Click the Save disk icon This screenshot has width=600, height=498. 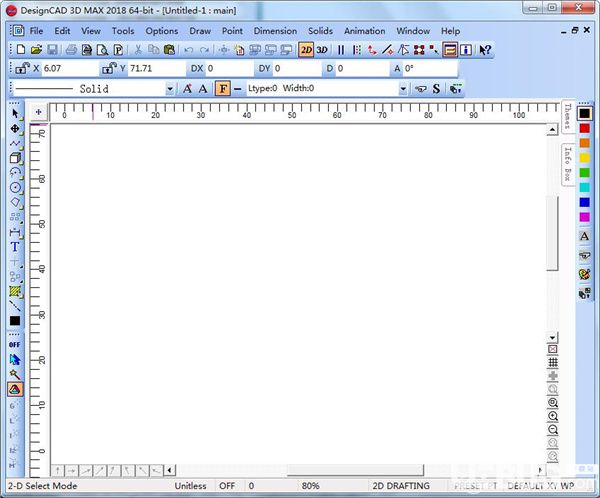click(52, 50)
